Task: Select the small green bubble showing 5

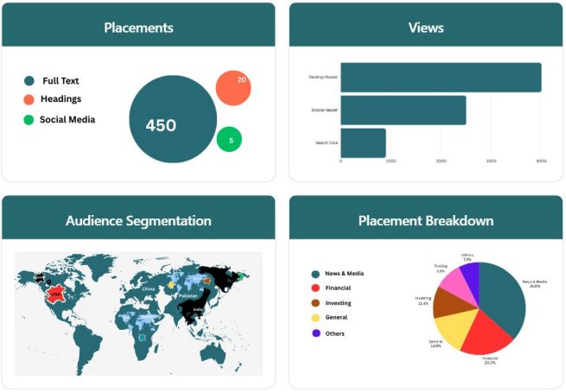Action: [x=229, y=139]
